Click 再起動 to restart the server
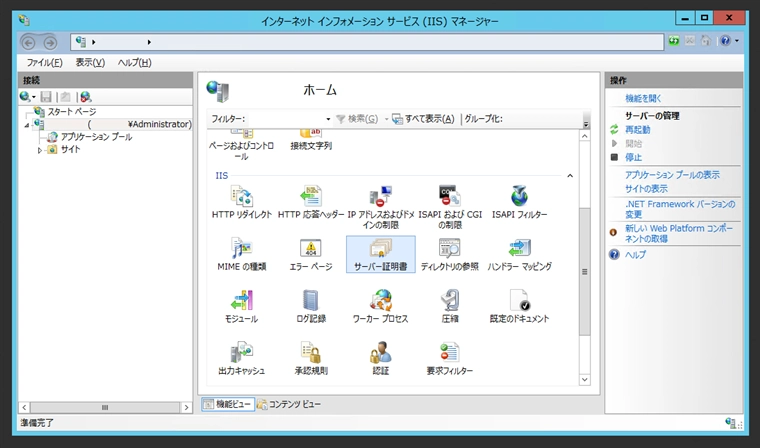The width and height of the screenshot is (760, 448). (x=637, y=130)
